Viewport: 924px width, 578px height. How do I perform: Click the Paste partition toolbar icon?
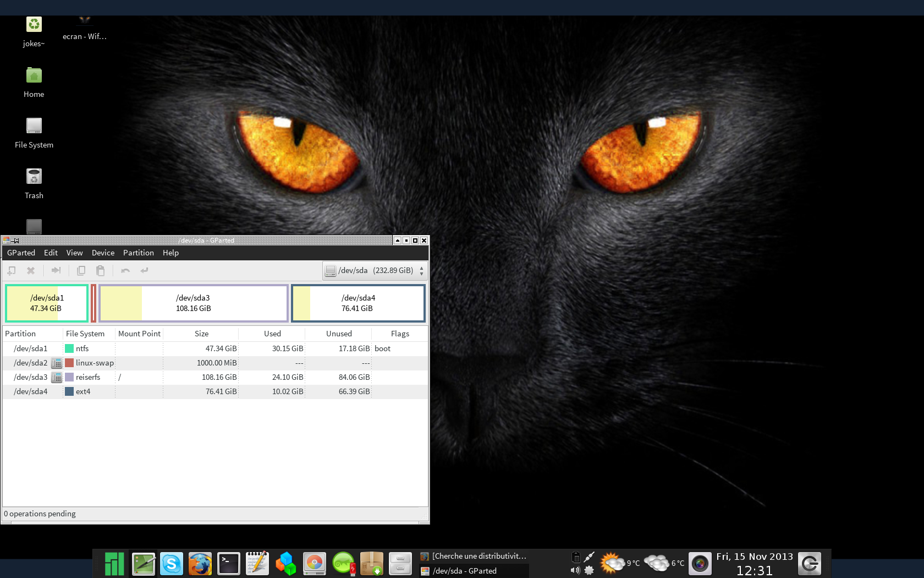[100, 270]
